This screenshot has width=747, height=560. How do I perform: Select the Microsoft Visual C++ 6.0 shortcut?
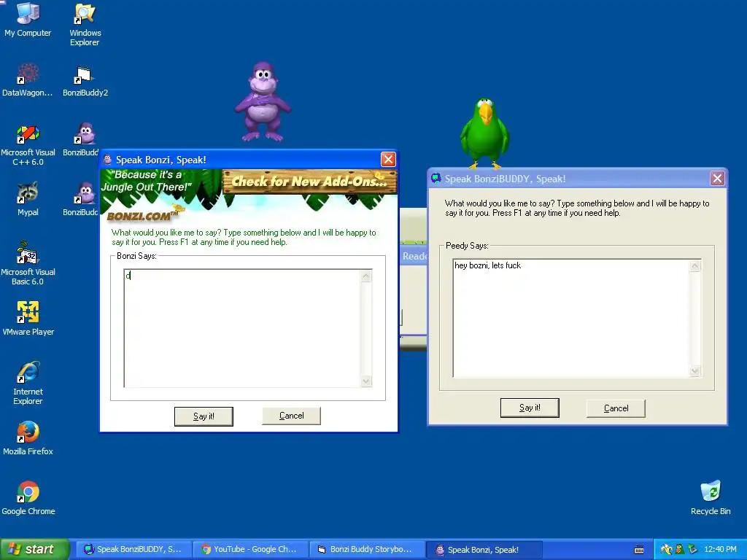point(28,145)
